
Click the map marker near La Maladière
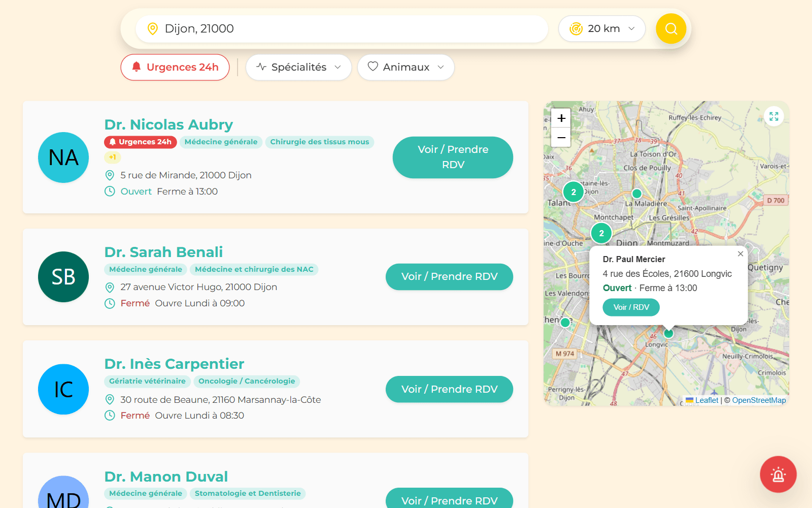637,194
